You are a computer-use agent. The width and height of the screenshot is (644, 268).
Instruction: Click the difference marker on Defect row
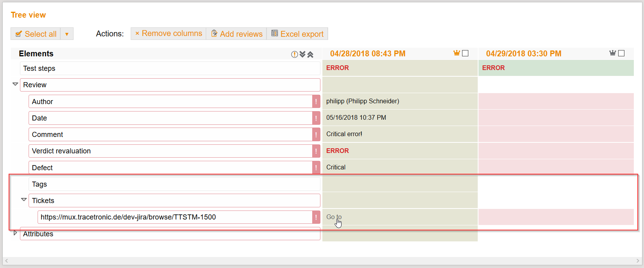[316, 167]
